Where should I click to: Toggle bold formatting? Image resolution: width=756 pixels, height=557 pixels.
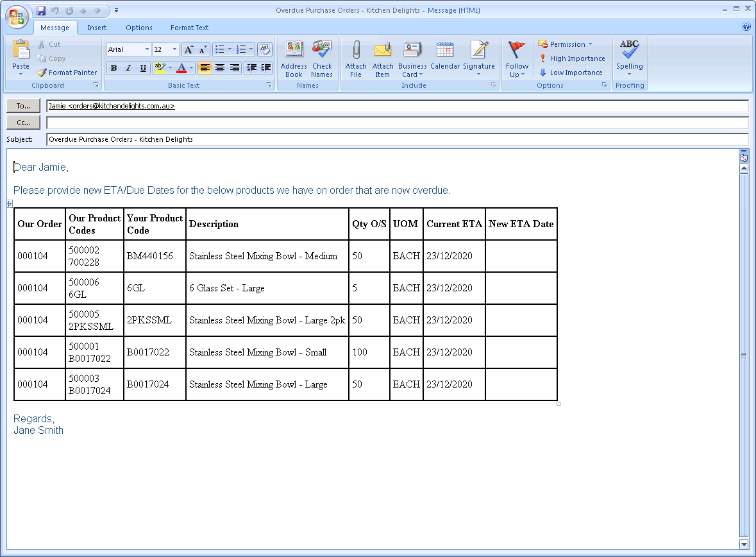point(113,67)
